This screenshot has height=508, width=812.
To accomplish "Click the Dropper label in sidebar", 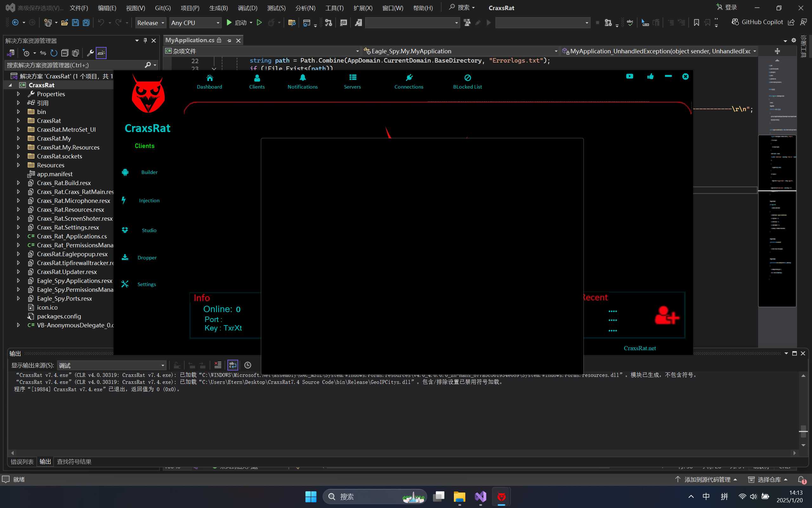I will coord(147,258).
